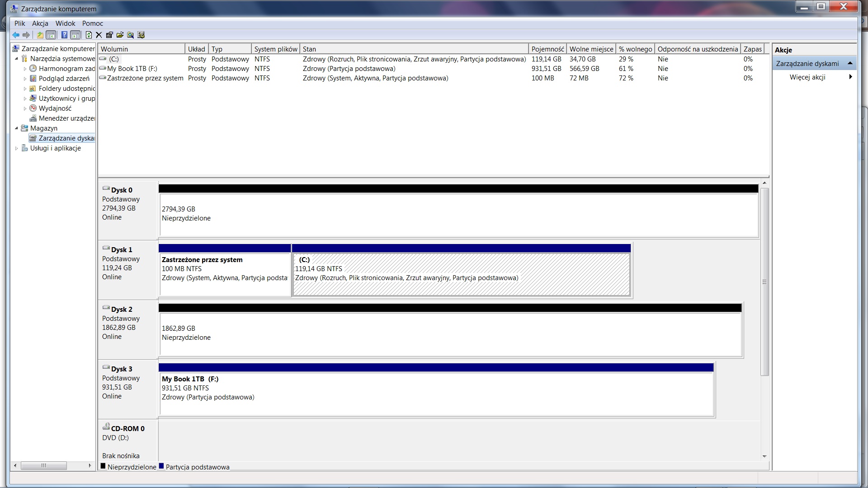868x488 pixels.
Task: Select the (C:) partition block on Dysk 1
Action: coord(462,271)
